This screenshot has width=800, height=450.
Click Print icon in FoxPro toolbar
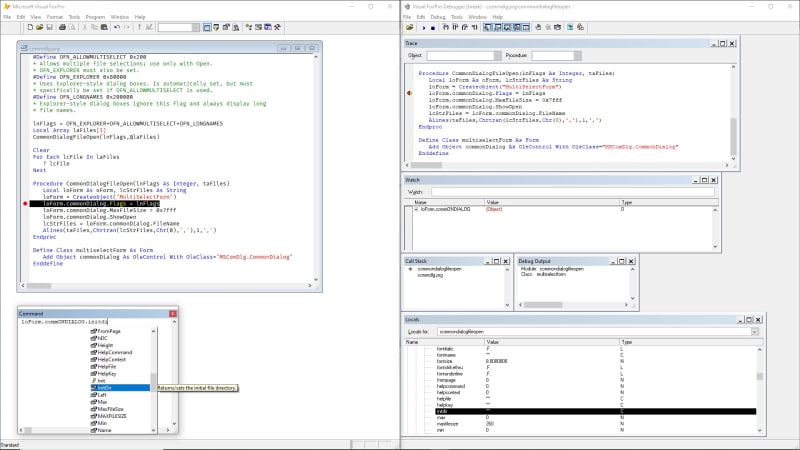(x=62, y=27)
